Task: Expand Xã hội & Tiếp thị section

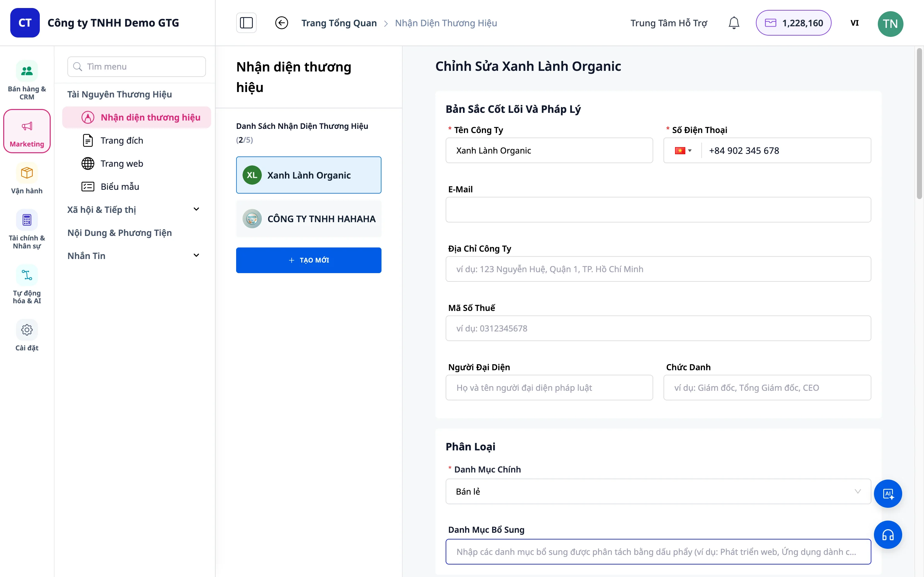Action: click(134, 210)
